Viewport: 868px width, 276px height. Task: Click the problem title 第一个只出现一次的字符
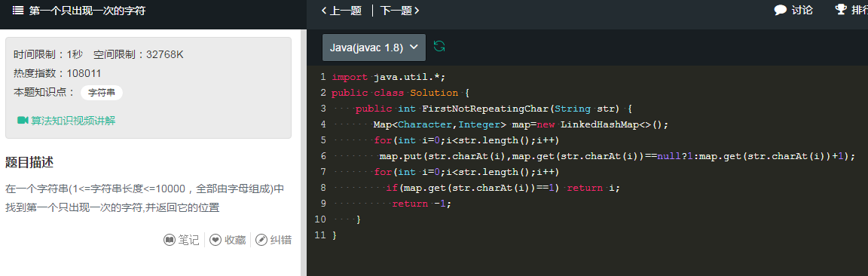tap(87, 10)
